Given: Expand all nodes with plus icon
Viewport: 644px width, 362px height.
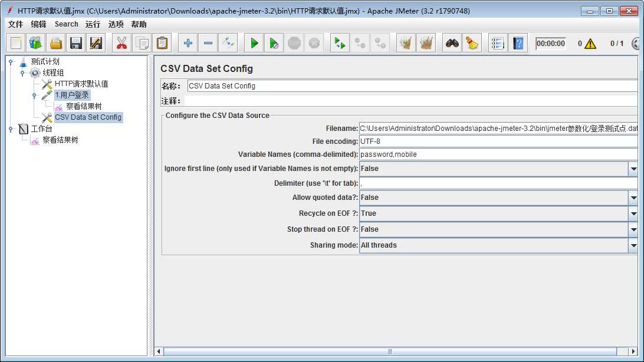Looking at the screenshot, I should (188, 43).
